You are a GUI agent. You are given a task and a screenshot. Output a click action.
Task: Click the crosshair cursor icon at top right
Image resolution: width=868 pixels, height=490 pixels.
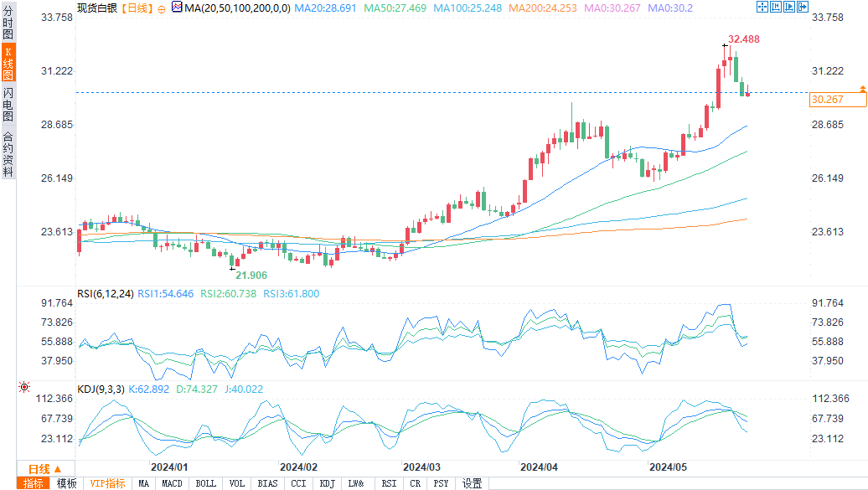point(762,7)
